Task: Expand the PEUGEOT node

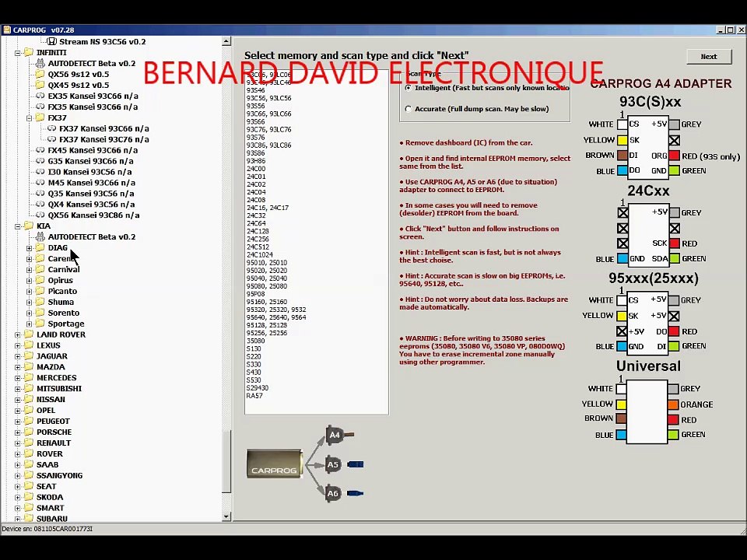Action: 18,422
